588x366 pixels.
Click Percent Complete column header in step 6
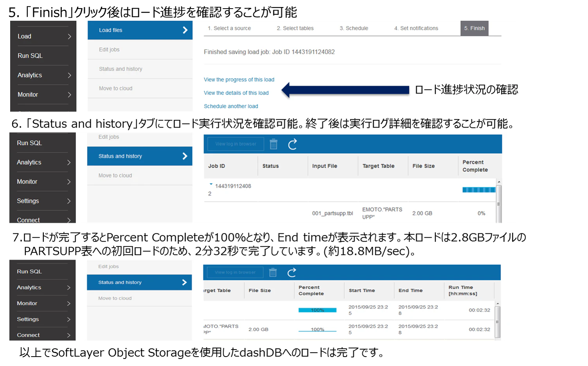tap(479, 166)
